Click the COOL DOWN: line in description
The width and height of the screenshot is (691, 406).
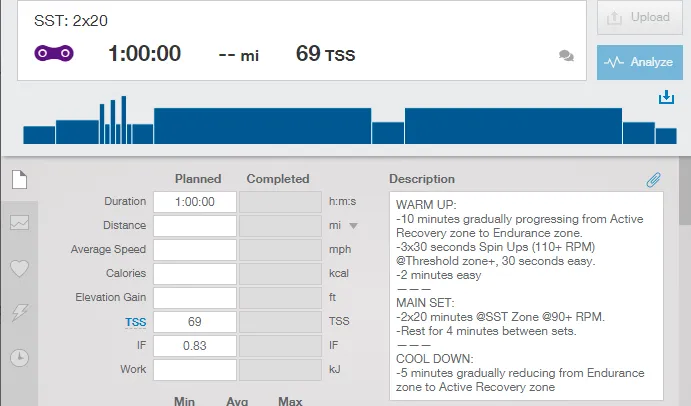pos(435,359)
